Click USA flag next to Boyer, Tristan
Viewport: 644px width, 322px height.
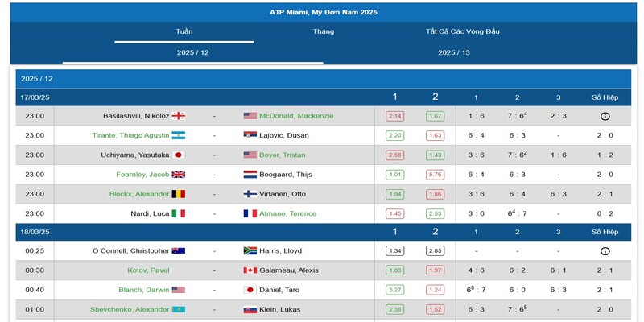click(250, 155)
